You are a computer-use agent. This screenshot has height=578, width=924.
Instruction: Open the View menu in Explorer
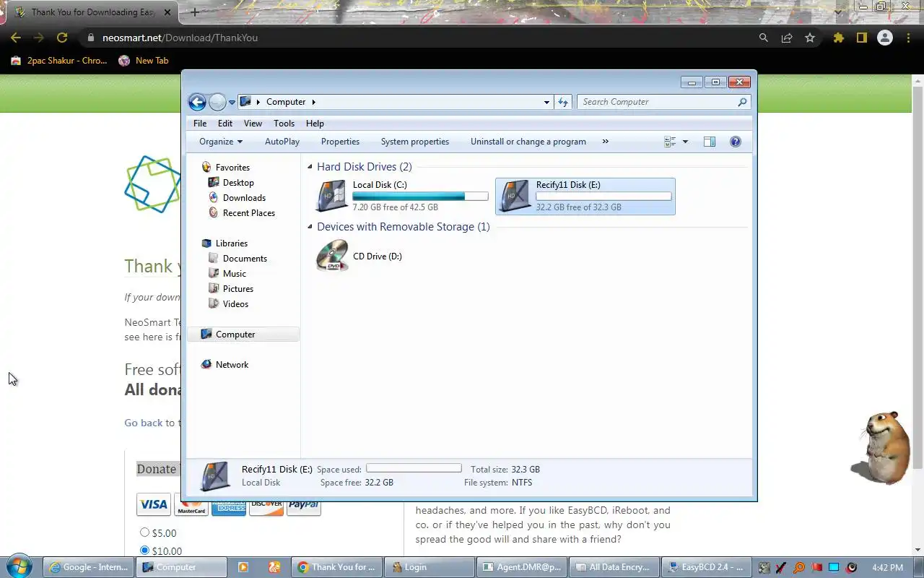(253, 124)
